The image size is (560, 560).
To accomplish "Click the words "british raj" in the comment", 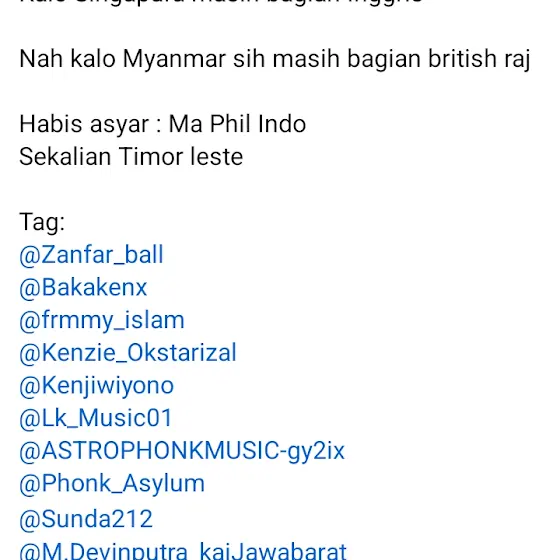I will point(479,59).
